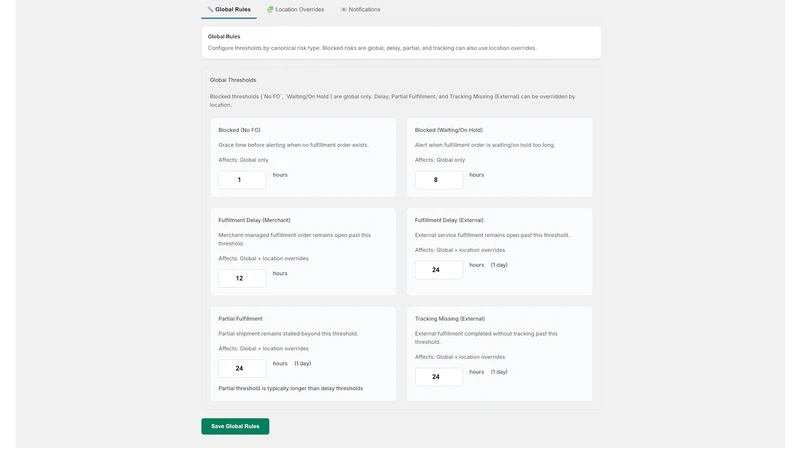Click the "Fulfillment Delay (Merchant)" card title
The width and height of the screenshot is (800, 450).
point(254,220)
